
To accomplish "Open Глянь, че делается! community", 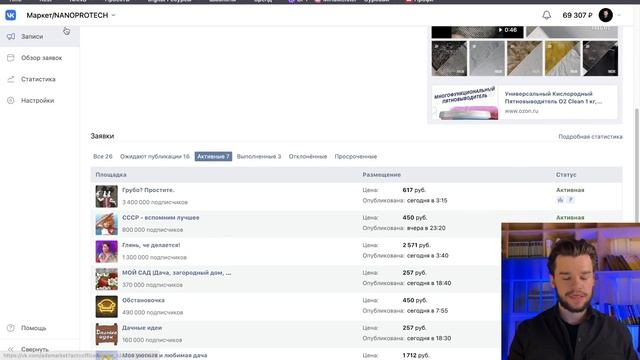I will coord(151,245).
